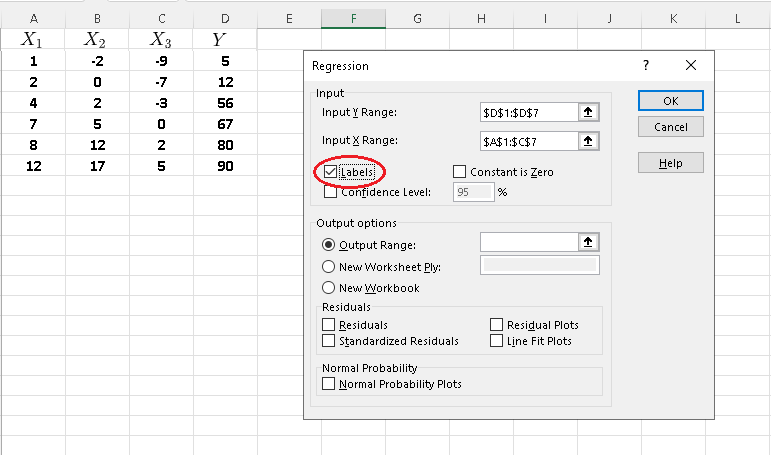The height and width of the screenshot is (455, 771).
Task: Click the Cancel button
Action: [x=670, y=127]
